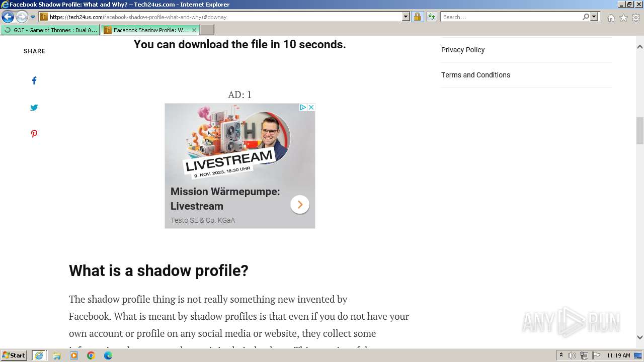Viewport: 644px width, 362px height.
Task: Share the article on Pinterest
Action: tap(34, 134)
